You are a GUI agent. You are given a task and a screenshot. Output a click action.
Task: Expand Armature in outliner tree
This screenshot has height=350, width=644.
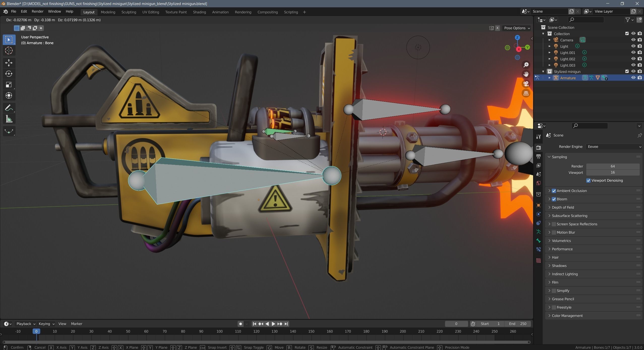(x=549, y=78)
